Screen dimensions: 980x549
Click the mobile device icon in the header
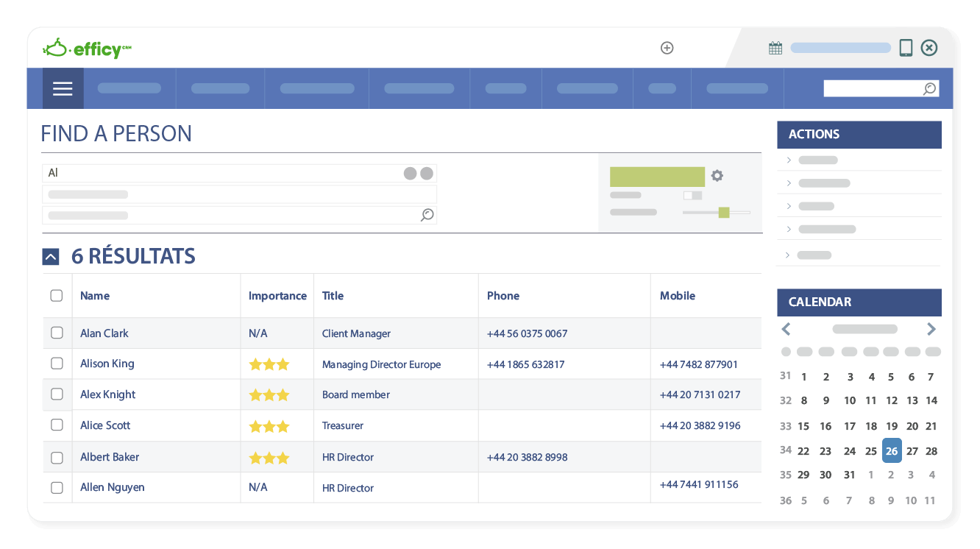(904, 47)
